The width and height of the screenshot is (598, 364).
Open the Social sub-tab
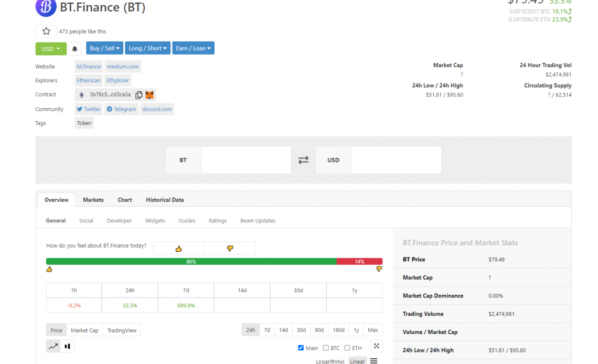point(86,221)
